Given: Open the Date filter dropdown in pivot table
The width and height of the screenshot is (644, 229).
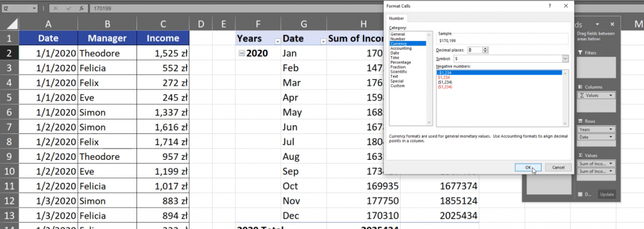Looking at the screenshot, I should 323,41.
